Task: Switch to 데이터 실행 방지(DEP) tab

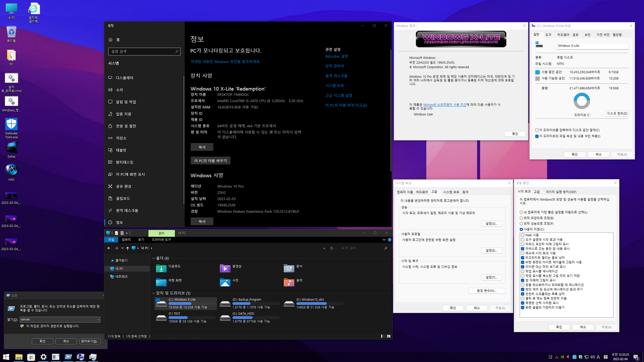Action: [561, 192]
